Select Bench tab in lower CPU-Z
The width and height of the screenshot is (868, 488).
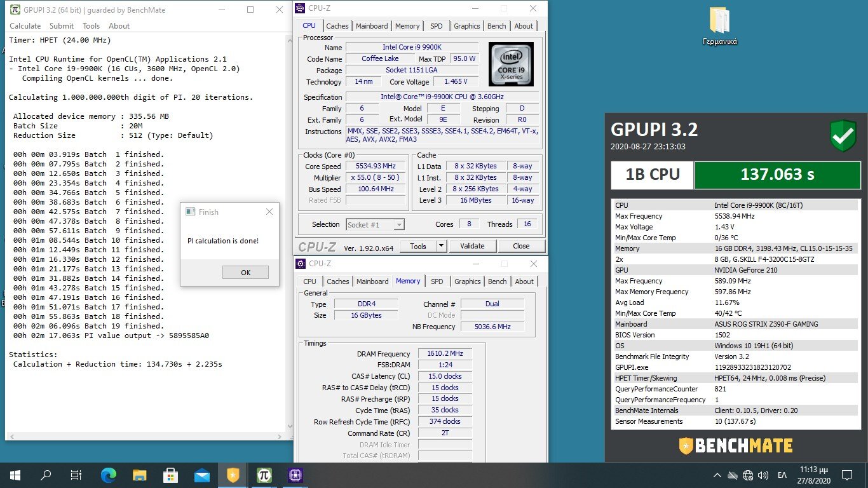[498, 281]
